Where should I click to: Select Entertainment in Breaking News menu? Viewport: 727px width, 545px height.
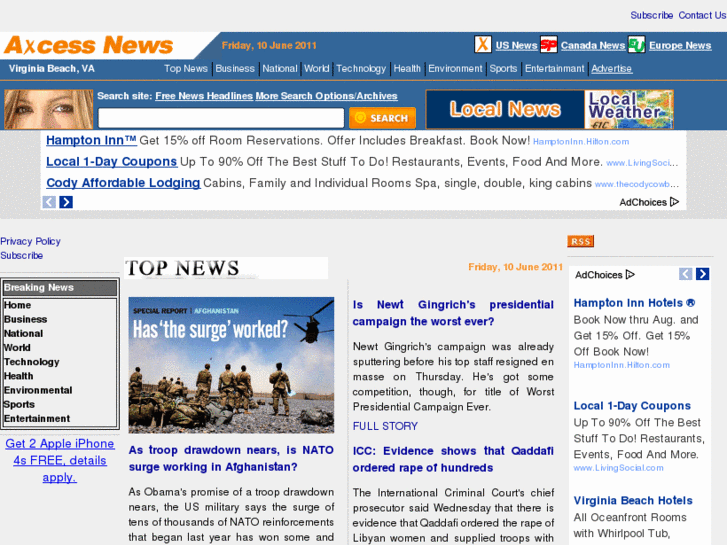click(37, 419)
